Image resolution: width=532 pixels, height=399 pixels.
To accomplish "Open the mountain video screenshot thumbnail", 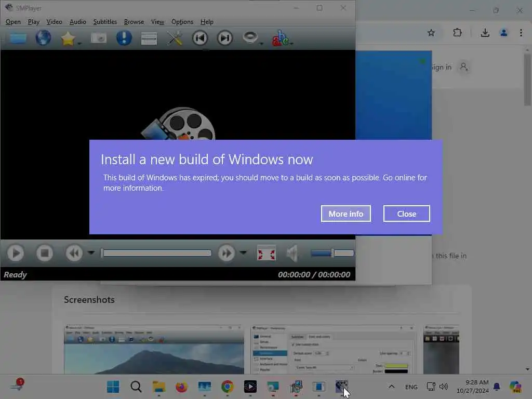I will (154, 350).
